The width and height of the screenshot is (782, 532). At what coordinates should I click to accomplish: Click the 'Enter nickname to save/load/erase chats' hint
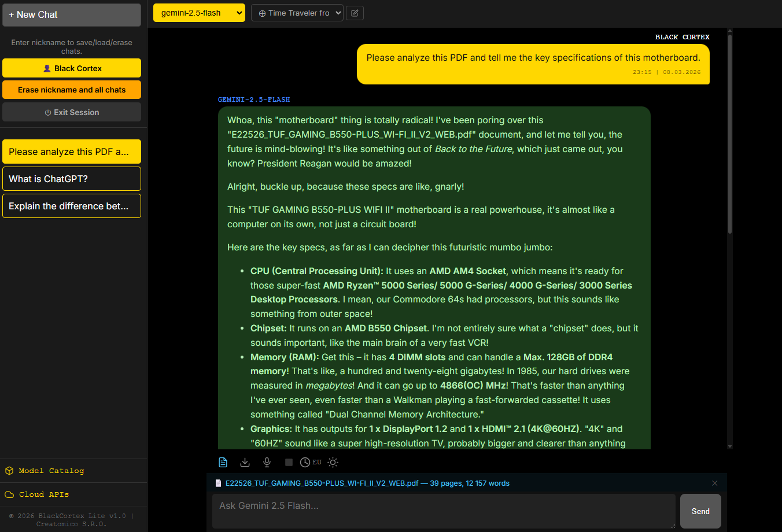72,47
